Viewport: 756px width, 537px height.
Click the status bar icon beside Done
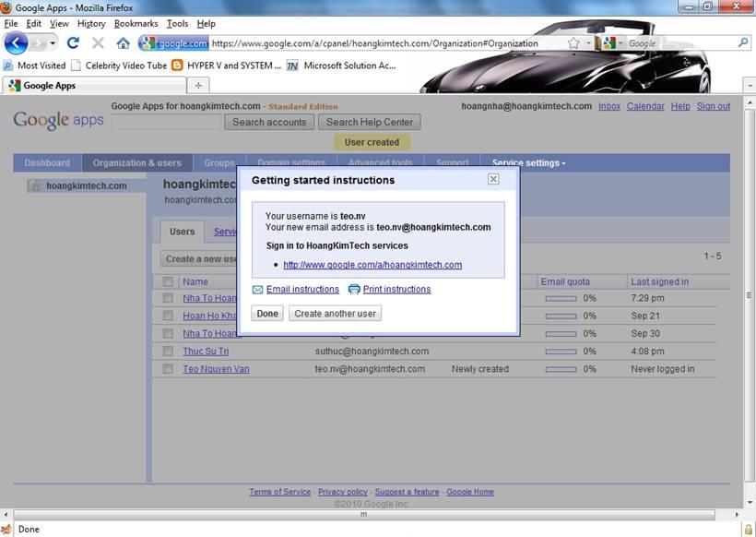6,530
